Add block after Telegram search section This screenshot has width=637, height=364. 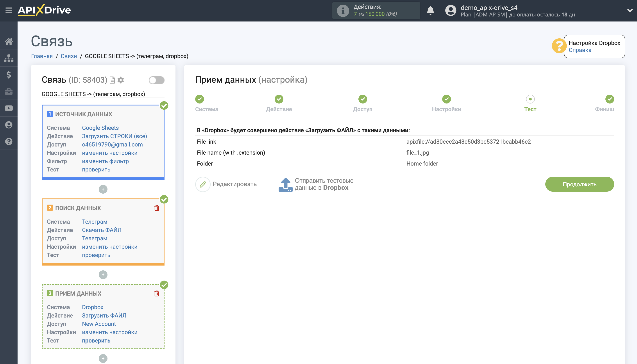coord(103,275)
